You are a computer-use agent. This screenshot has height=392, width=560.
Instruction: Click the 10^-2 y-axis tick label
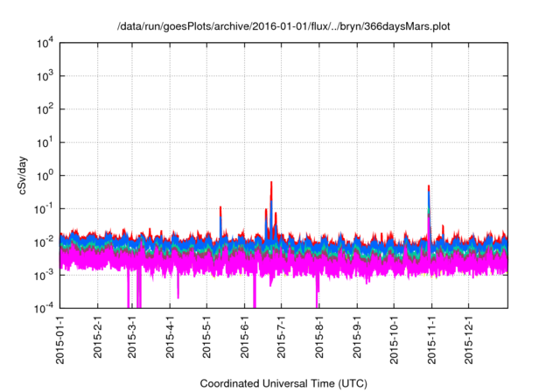pos(45,241)
